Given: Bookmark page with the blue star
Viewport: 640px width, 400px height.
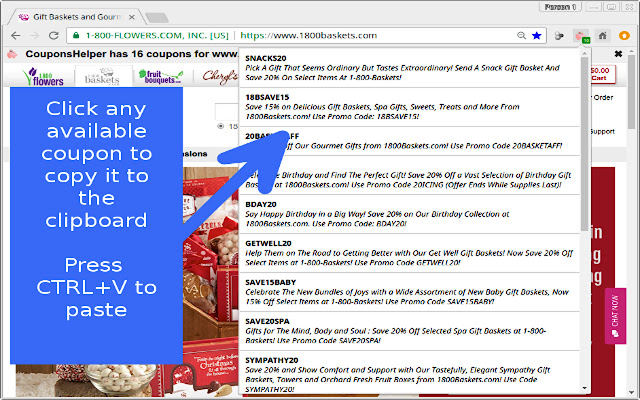Looking at the screenshot, I should [x=537, y=36].
